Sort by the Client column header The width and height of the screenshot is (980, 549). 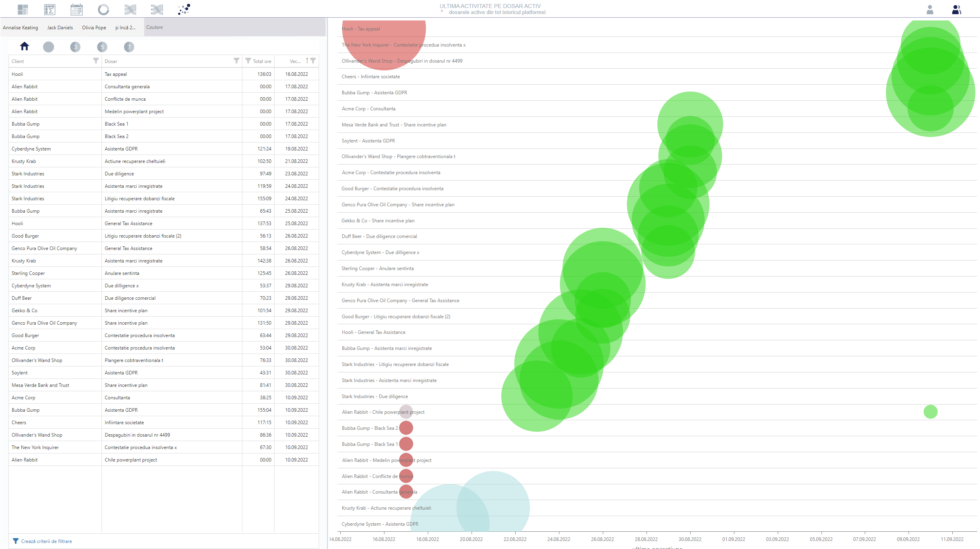tap(18, 61)
